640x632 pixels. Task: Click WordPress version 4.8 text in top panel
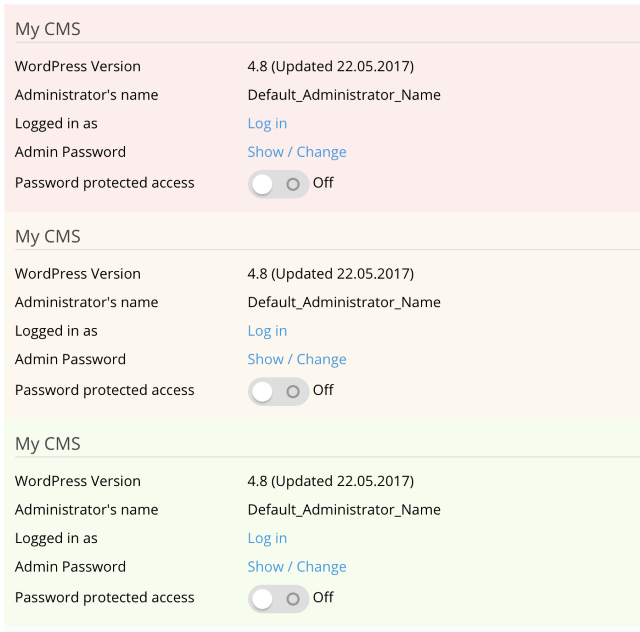tap(330, 66)
